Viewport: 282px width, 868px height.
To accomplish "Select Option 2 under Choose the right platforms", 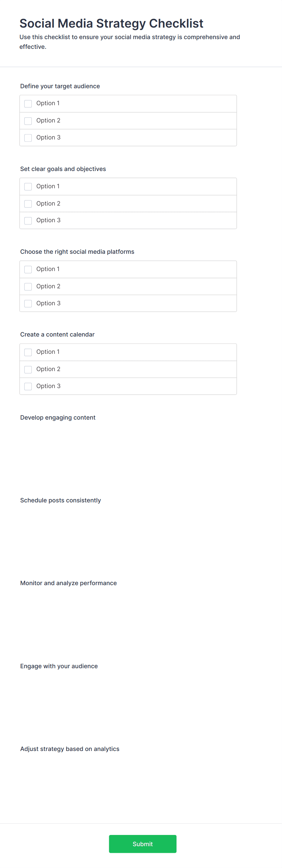I will point(28,287).
